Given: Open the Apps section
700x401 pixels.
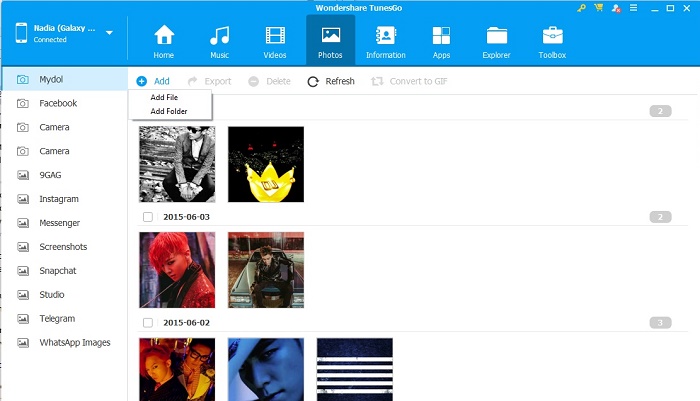Looking at the screenshot, I should click(441, 40).
